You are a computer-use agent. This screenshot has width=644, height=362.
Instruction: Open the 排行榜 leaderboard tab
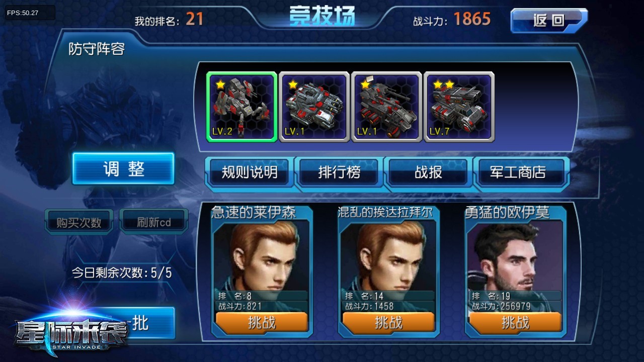click(339, 172)
